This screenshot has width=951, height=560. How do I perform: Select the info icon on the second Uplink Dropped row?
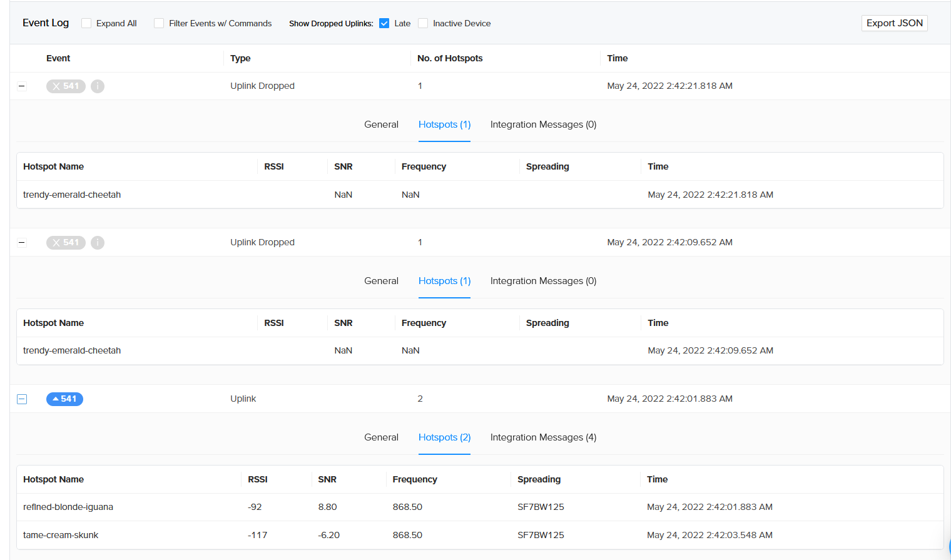(x=98, y=242)
